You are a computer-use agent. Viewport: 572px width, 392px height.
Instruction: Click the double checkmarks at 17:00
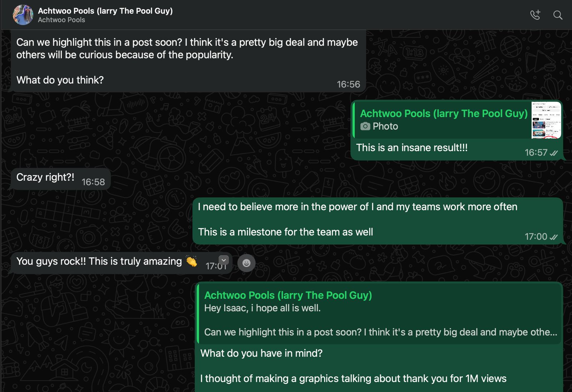[x=554, y=237]
